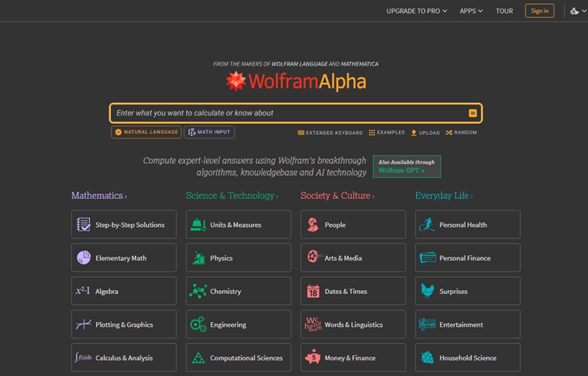Select the Surprises chicken icon
This screenshot has height=376, width=588.
pos(427,291)
